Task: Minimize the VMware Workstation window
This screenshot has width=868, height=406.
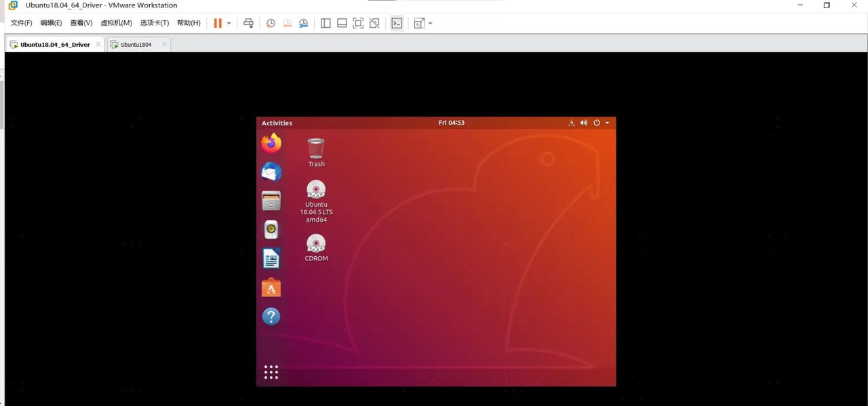Action: tap(800, 5)
